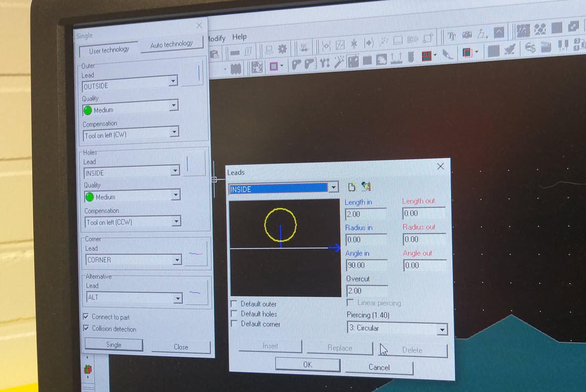Click the new lead page icon in Leads dialog

[x=351, y=187]
